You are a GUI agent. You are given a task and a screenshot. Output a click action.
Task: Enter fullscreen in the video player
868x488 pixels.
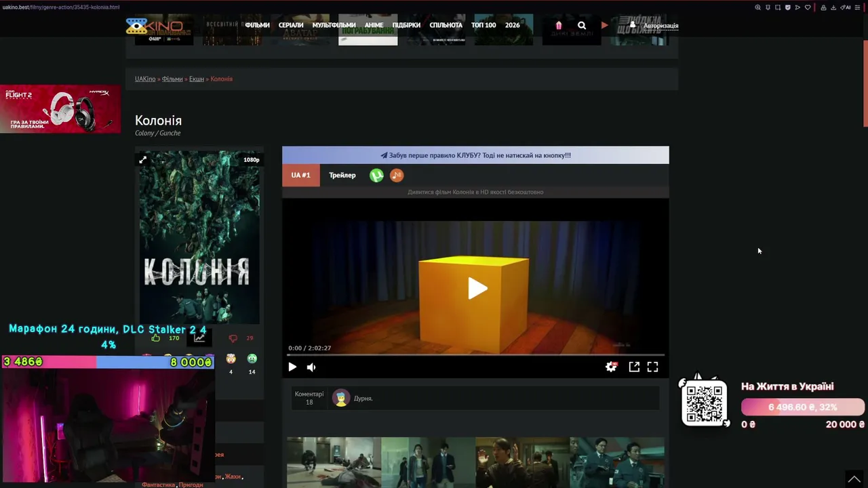652,367
